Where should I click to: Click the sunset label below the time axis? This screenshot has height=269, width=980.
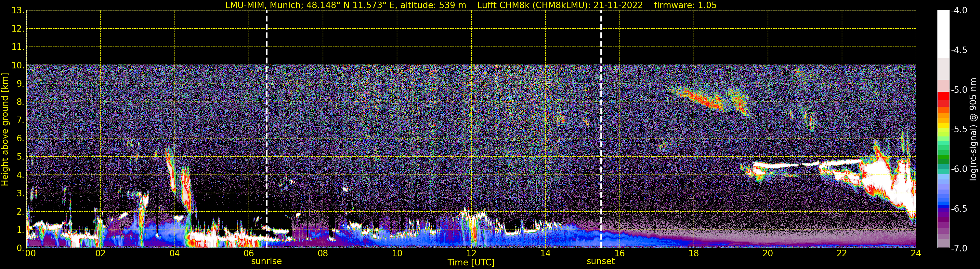click(x=600, y=262)
